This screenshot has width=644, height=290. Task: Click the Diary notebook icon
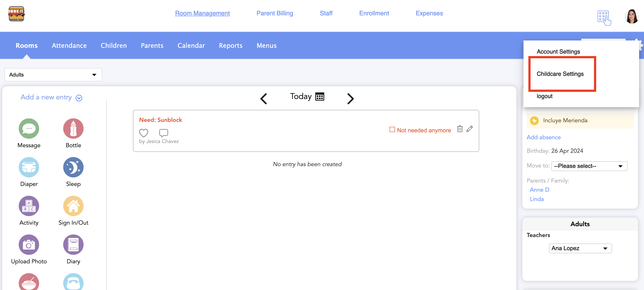tap(73, 244)
